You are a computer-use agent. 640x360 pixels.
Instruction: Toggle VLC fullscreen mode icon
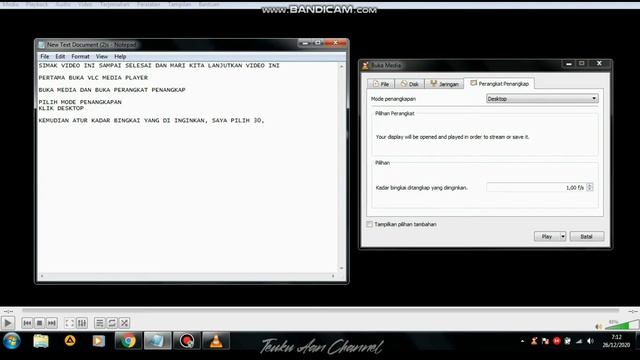[x=69, y=323]
